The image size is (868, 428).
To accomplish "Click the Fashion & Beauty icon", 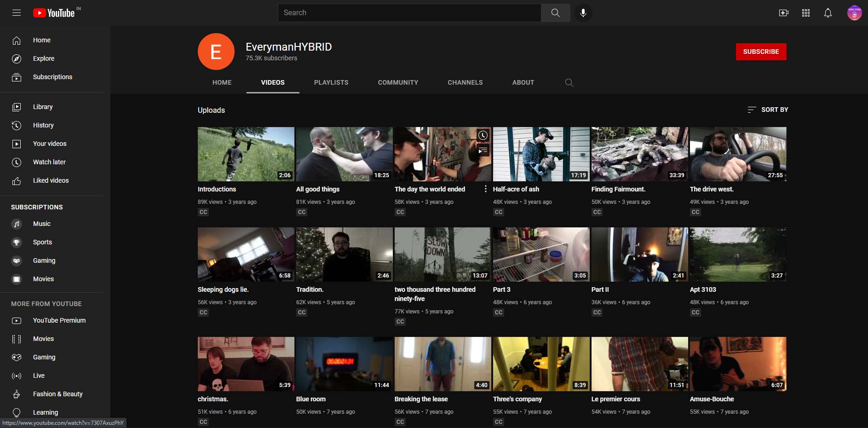I will (17, 394).
